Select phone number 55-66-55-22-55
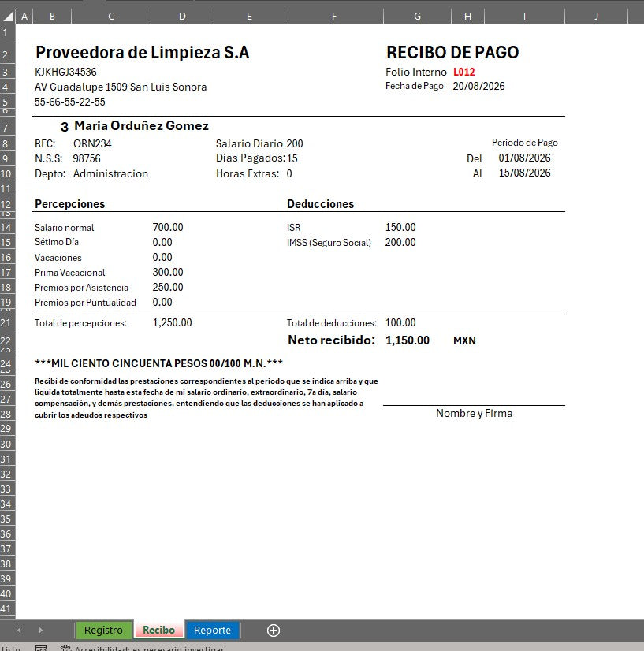 click(x=69, y=102)
